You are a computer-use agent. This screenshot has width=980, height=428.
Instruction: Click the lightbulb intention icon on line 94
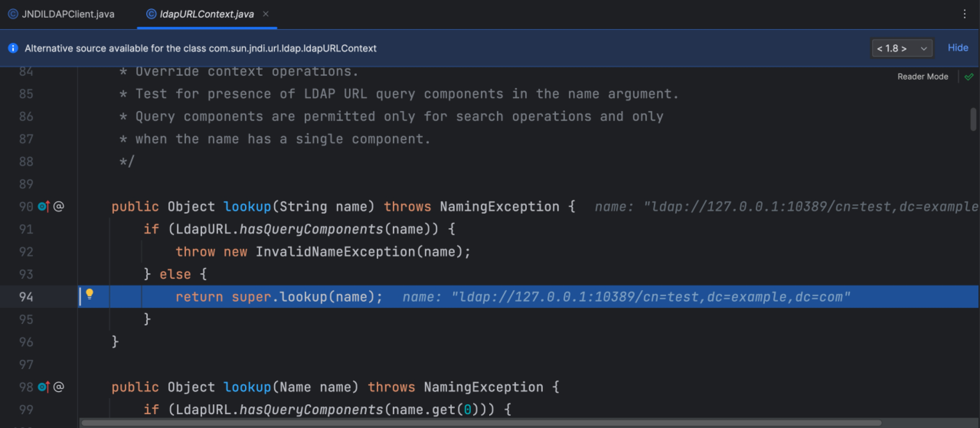(89, 294)
